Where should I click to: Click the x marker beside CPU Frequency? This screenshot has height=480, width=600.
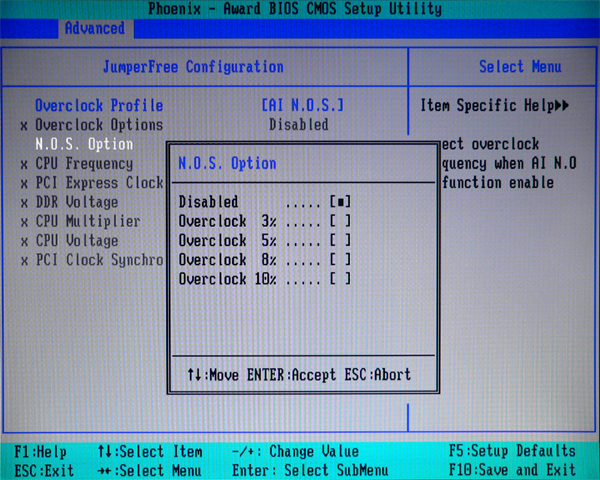tap(24, 165)
